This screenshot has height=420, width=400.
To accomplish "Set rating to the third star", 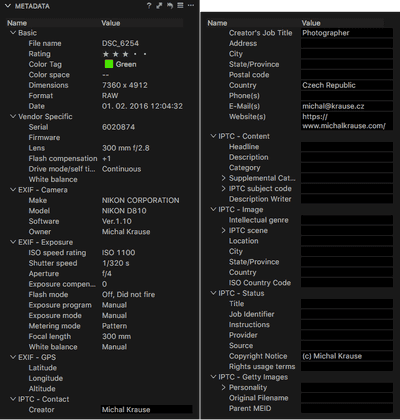I will pyautogui.click(x=125, y=54).
